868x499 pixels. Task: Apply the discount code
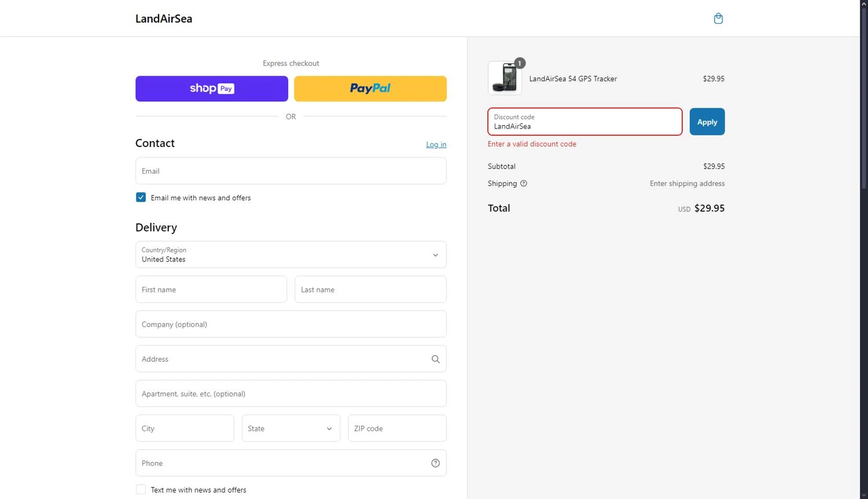coord(707,122)
